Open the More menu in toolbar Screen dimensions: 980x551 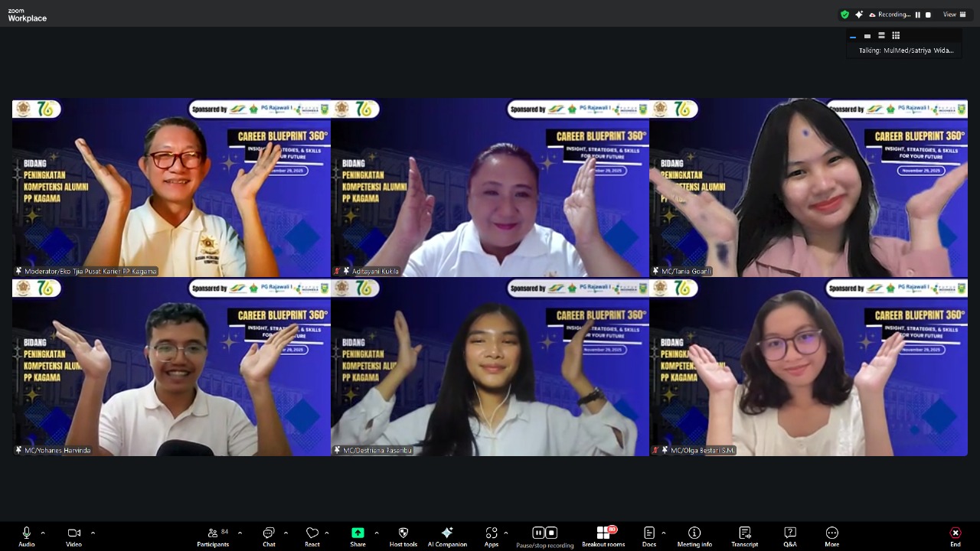(x=831, y=536)
